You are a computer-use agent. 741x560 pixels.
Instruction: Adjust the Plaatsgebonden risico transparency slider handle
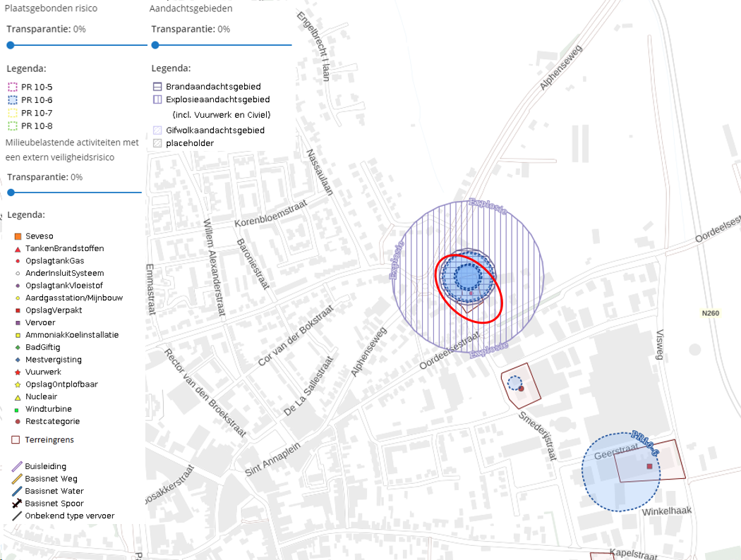[11, 45]
